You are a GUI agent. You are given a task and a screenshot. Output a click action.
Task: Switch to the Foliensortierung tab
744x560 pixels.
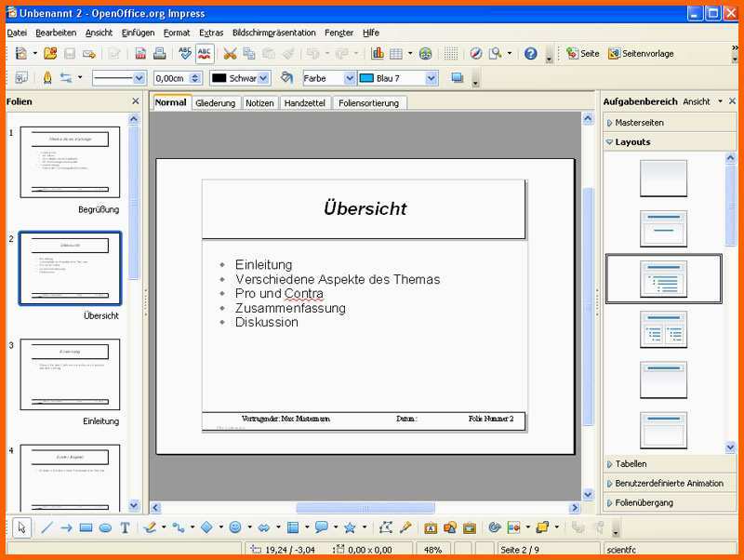(368, 103)
